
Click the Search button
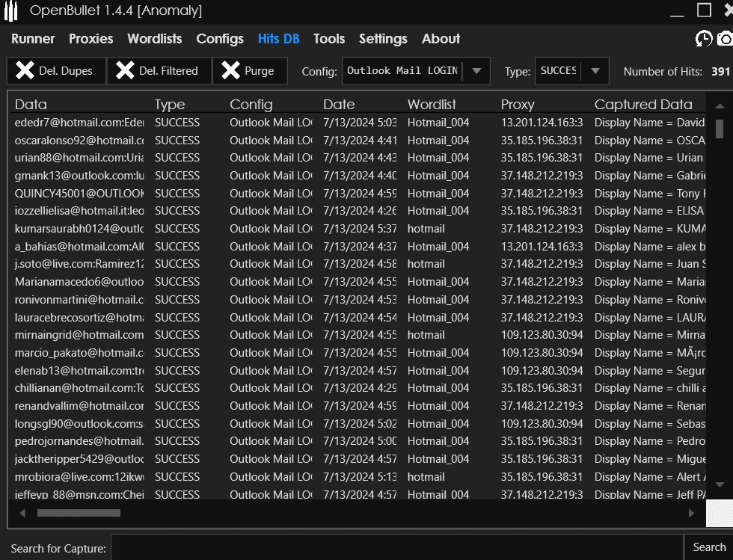(x=708, y=547)
